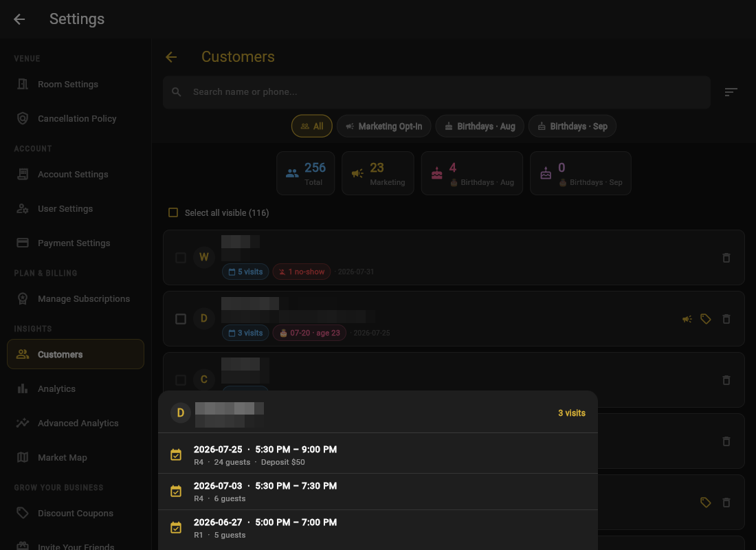This screenshot has height=550, width=756.
Task: Click the W customer avatar
Action: (204, 257)
